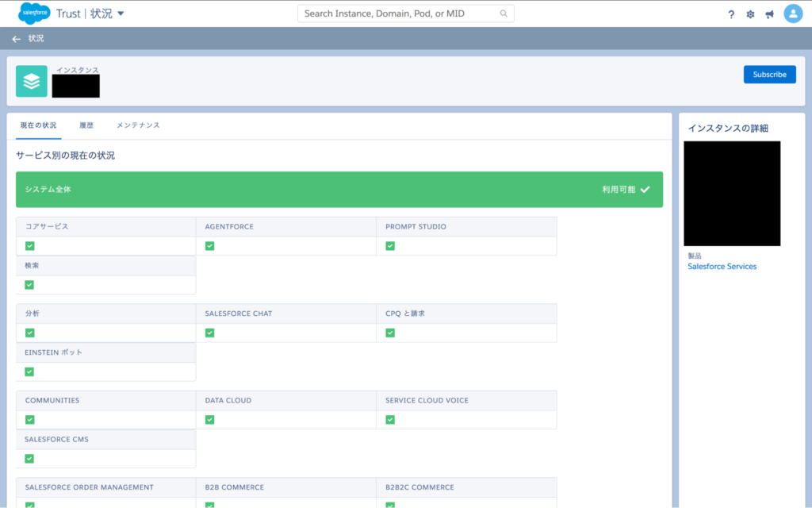Image resolution: width=812 pixels, height=508 pixels.
Task: Click the status checkmark under CPQ と請求
Action: coord(390,333)
